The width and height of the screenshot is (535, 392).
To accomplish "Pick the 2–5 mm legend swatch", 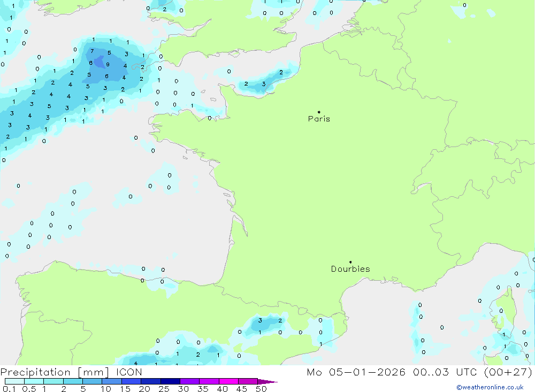I will [x=73, y=381].
